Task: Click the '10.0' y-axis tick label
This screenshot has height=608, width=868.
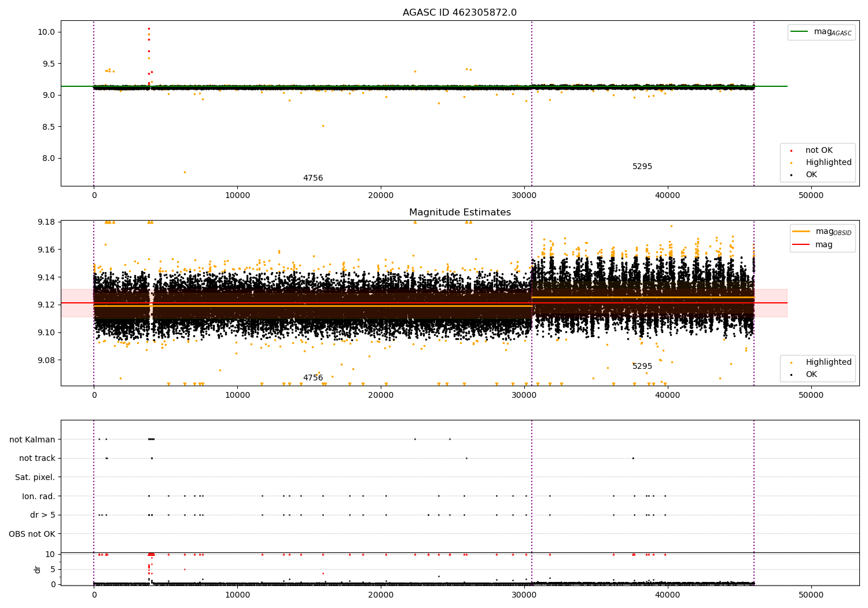Action: click(46, 32)
